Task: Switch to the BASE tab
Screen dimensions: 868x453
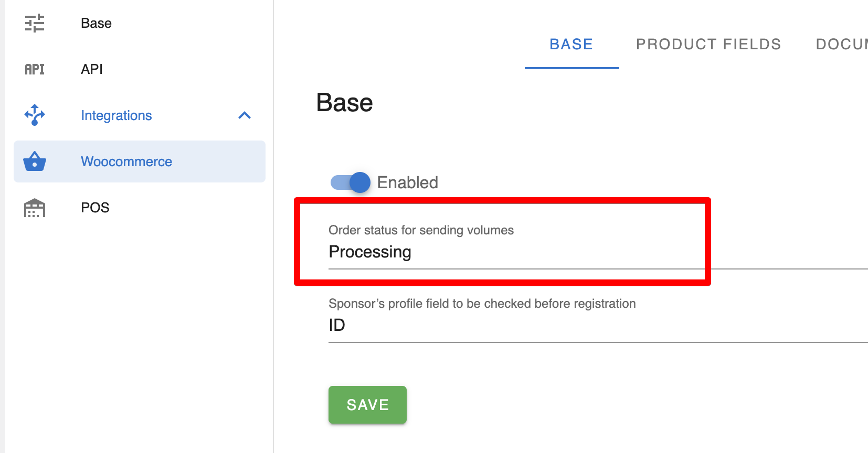Action: tap(571, 45)
